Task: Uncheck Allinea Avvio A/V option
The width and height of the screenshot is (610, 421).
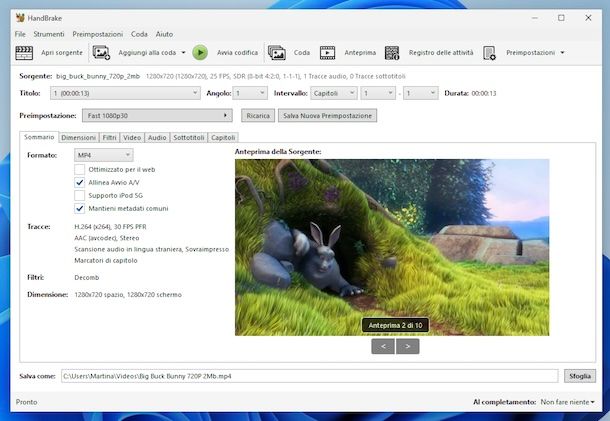Action: click(x=80, y=183)
